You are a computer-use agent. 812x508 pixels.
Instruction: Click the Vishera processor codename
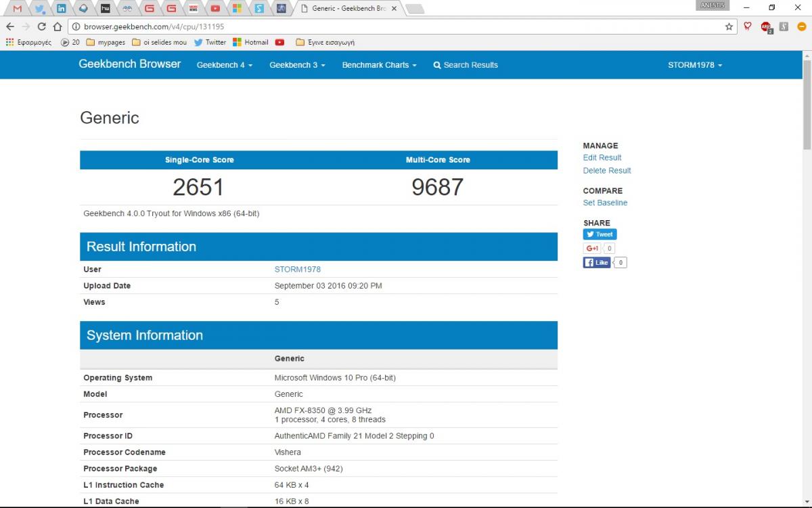pos(288,452)
